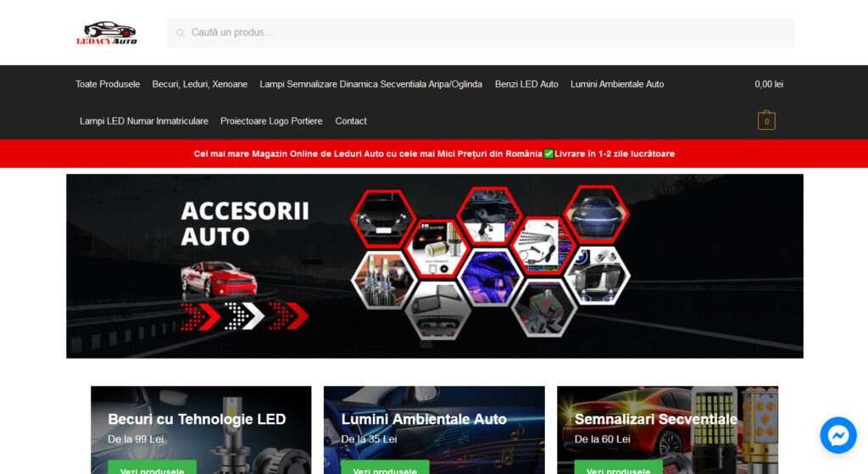
Task: Click the red arrows graphic in banner
Action: 244,315
